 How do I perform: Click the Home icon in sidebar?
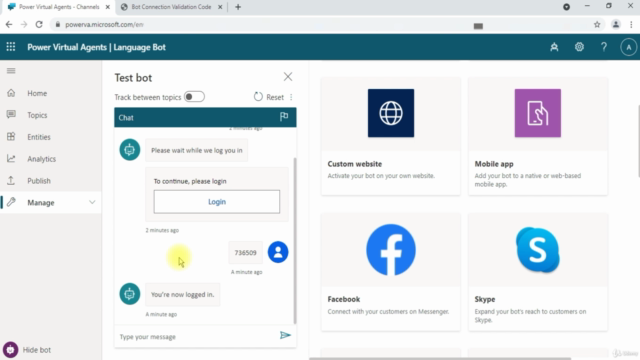point(11,93)
